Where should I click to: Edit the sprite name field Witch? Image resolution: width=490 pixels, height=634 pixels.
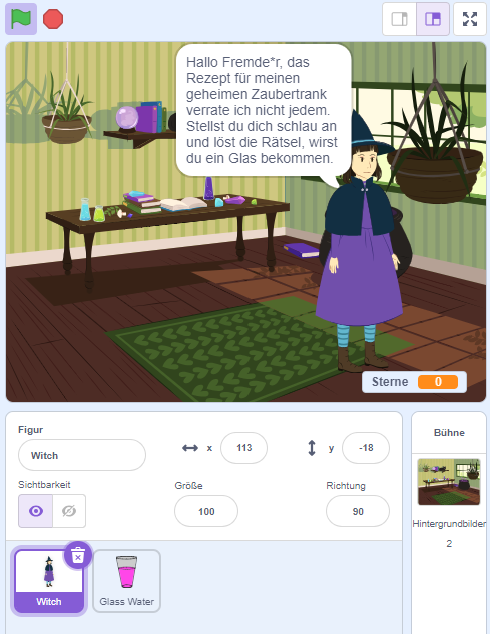coord(82,455)
